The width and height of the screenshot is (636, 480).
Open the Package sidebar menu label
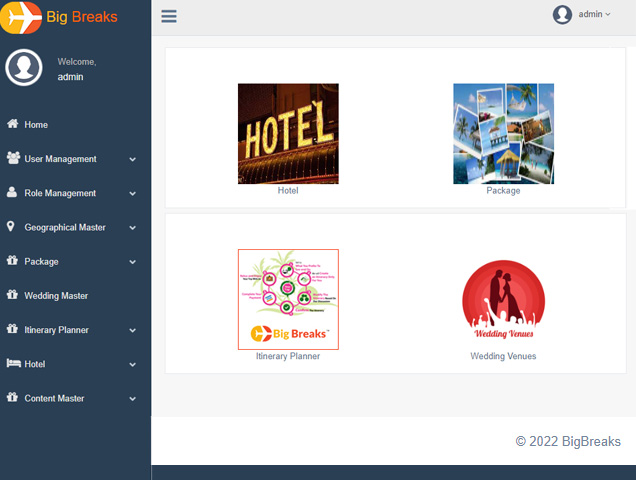point(41,262)
